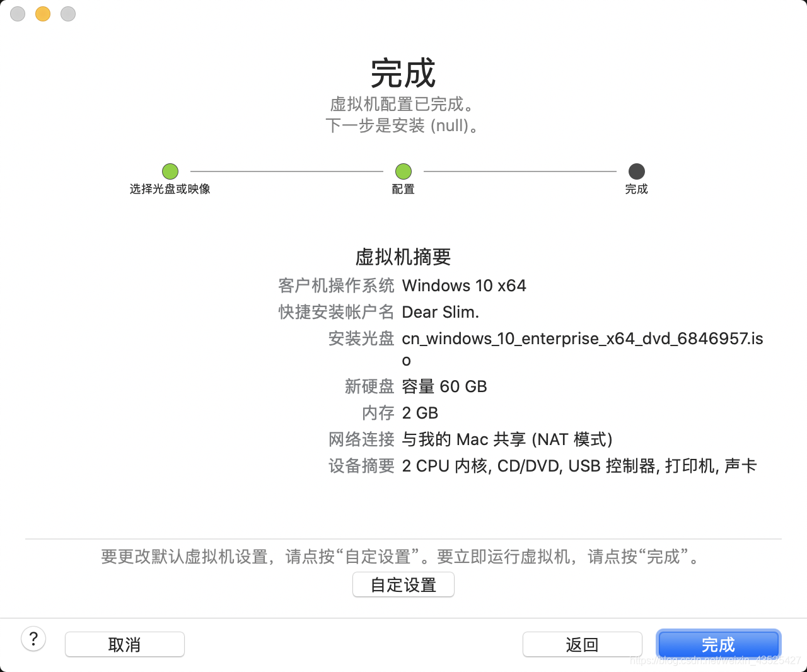Select the '2 GB' memory value

[420, 413]
